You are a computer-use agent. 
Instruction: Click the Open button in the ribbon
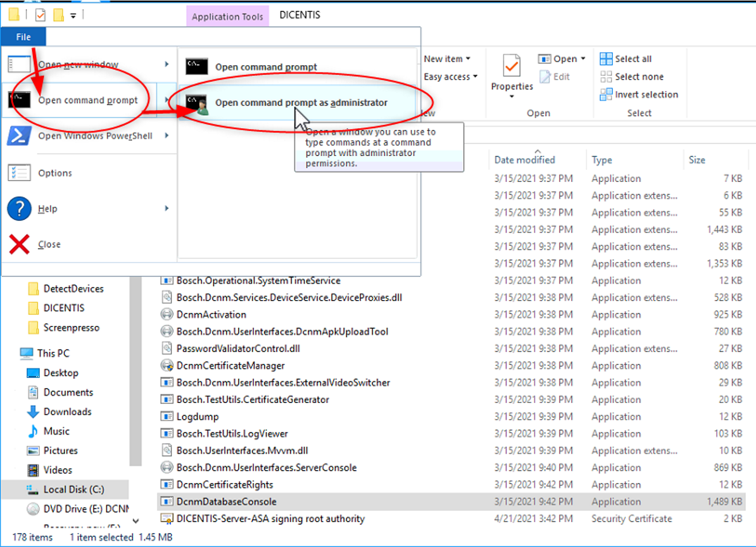coord(557,59)
